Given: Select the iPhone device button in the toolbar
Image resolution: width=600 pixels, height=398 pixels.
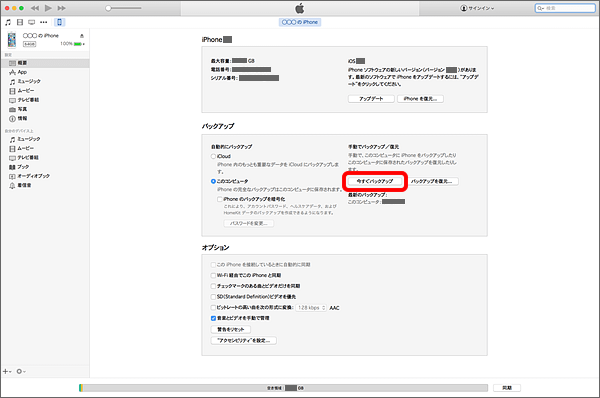Looking at the screenshot, I should [59, 22].
